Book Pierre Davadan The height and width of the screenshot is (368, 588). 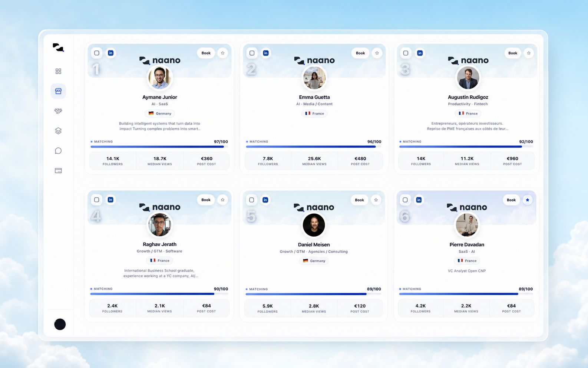[x=511, y=200]
